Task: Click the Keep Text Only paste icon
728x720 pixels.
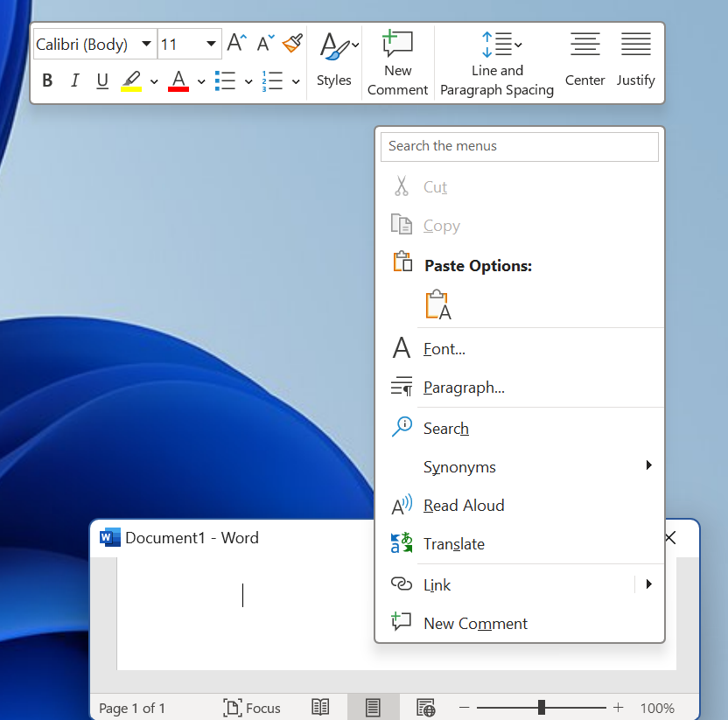Action: tap(437, 305)
